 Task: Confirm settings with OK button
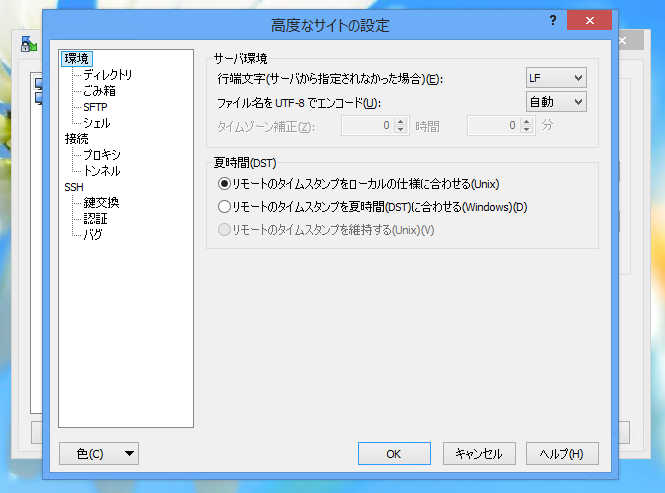click(394, 454)
